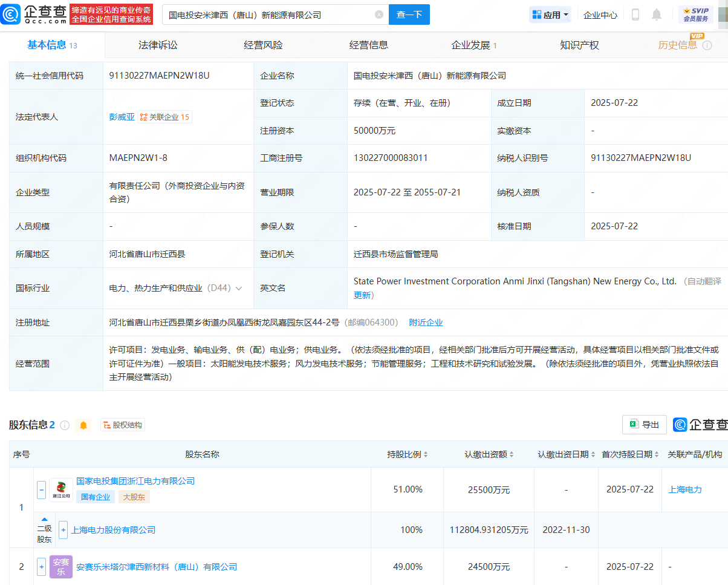Switch to 经营风险 tab
This screenshot has width=728, height=585.
[x=263, y=45]
